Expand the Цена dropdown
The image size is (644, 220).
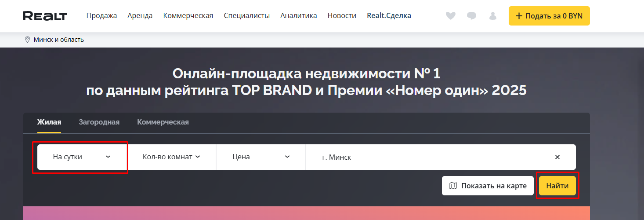pos(260,157)
